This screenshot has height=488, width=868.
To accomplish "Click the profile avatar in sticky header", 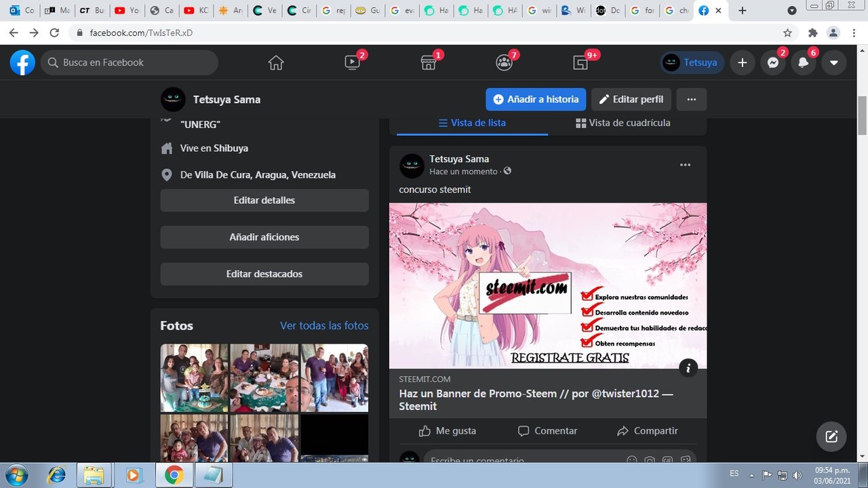I will point(173,99).
